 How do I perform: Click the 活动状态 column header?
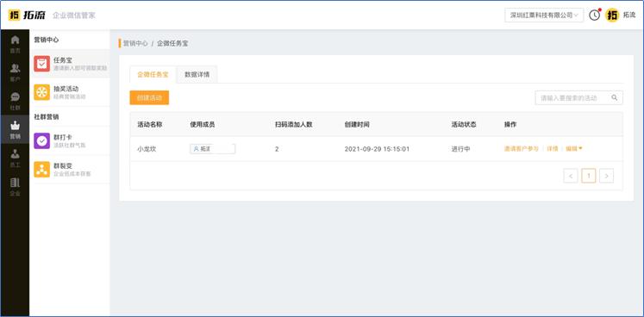click(464, 124)
